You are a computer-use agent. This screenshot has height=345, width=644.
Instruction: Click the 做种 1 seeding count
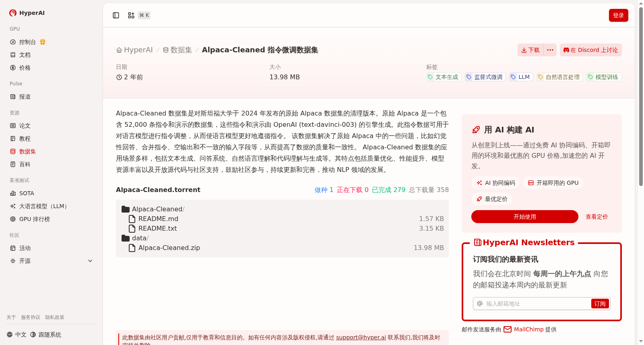(324, 190)
